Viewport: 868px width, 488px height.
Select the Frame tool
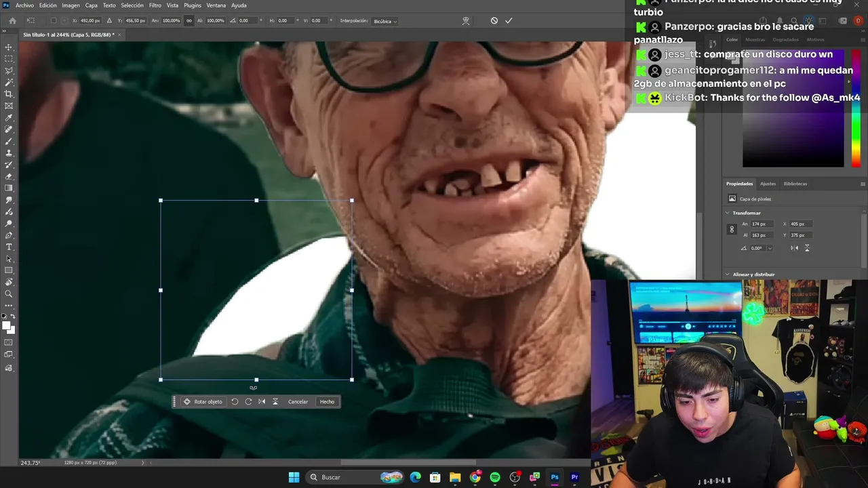(9, 106)
